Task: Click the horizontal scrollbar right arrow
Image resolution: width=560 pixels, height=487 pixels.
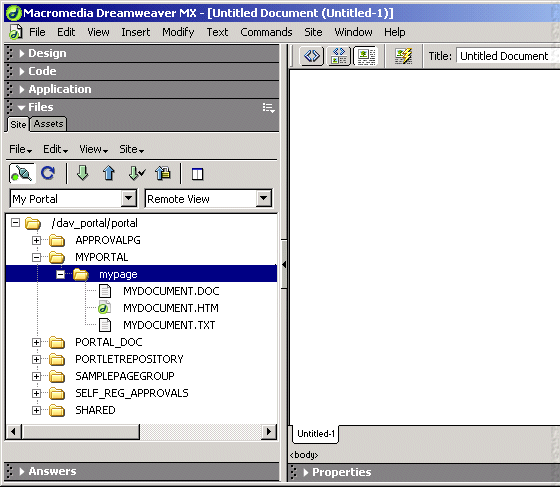Action: (269, 432)
